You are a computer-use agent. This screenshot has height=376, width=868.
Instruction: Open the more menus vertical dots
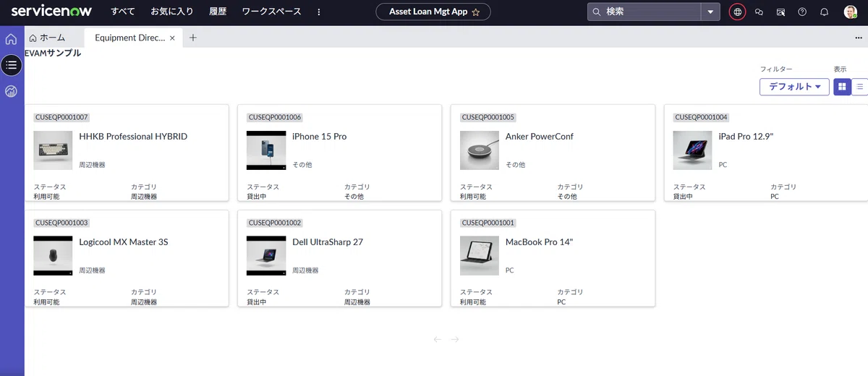pos(319,12)
